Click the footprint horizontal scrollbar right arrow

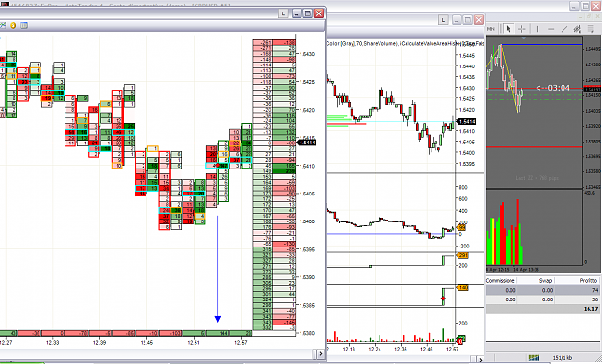coord(321,354)
